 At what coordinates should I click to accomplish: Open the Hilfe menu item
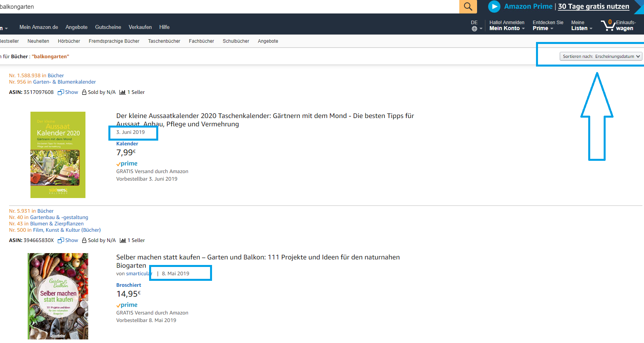[165, 27]
